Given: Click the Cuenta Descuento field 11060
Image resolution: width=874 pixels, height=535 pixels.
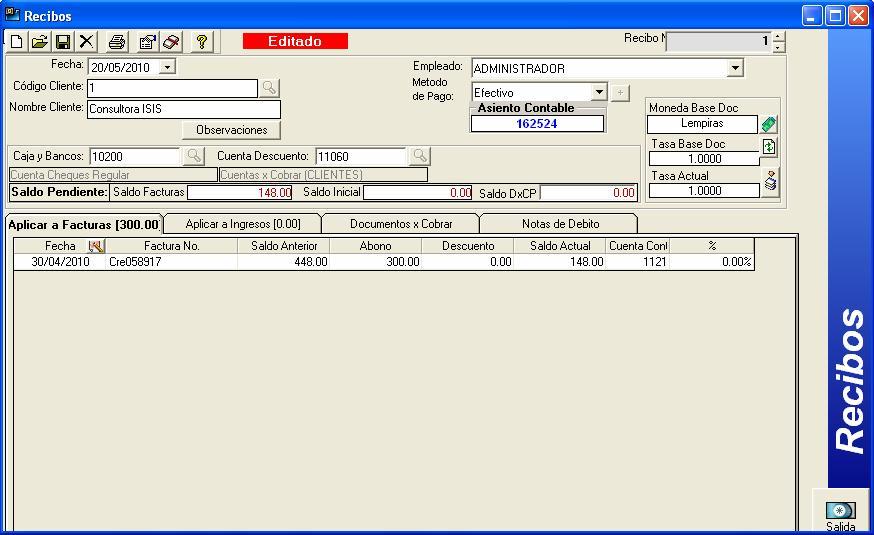Looking at the screenshot, I should coord(361,157).
